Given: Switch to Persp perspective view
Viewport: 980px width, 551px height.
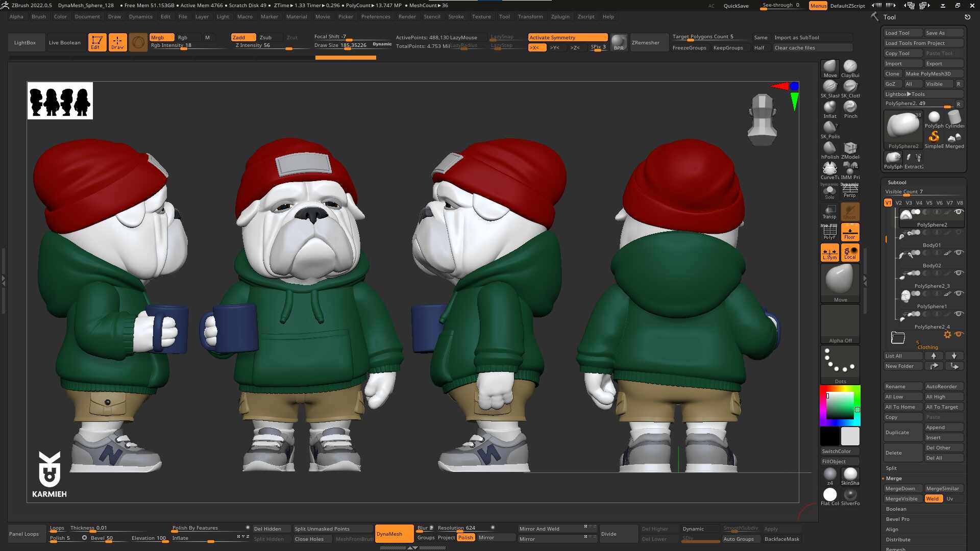Looking at the screenshot, I should click(x=850, y=191).
